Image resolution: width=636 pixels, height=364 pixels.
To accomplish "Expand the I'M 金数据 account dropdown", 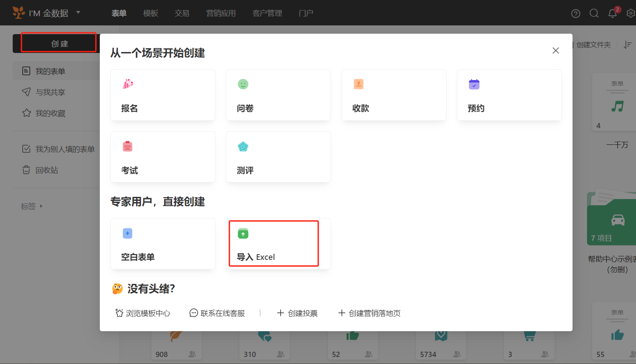I will (x=78, y=12).
